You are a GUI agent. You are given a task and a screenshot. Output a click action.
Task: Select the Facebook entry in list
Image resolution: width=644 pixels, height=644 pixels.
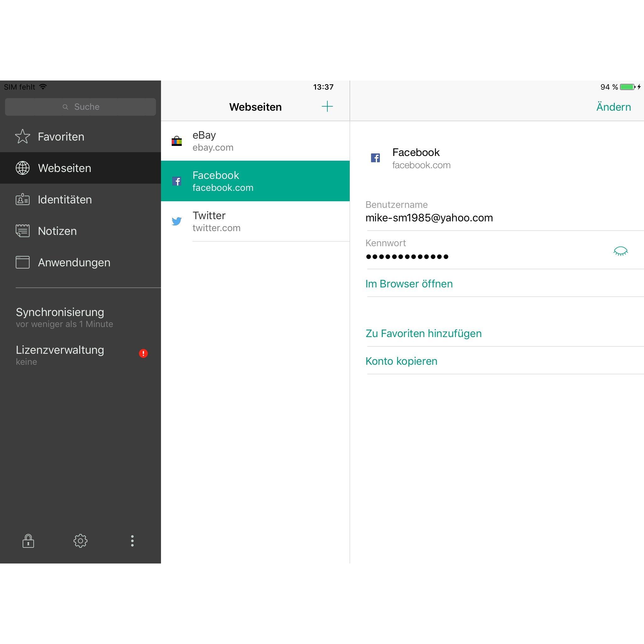tap(255, 181)
